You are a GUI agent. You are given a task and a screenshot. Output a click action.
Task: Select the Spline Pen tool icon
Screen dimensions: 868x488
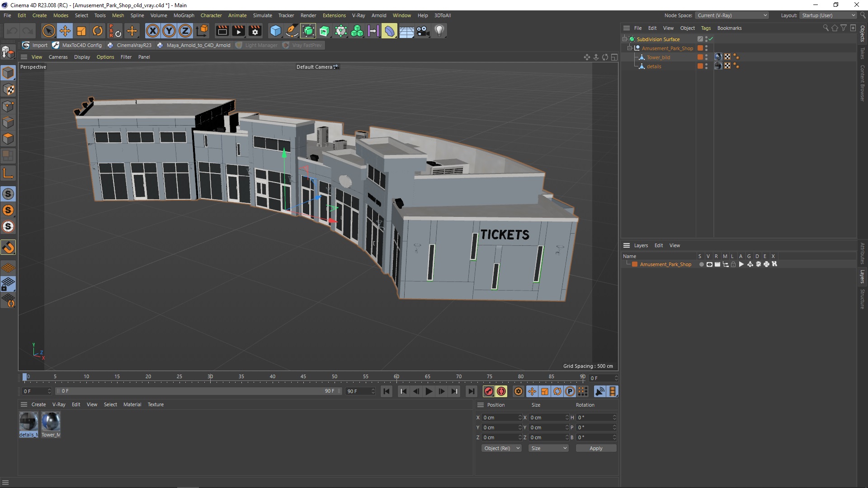292,31
